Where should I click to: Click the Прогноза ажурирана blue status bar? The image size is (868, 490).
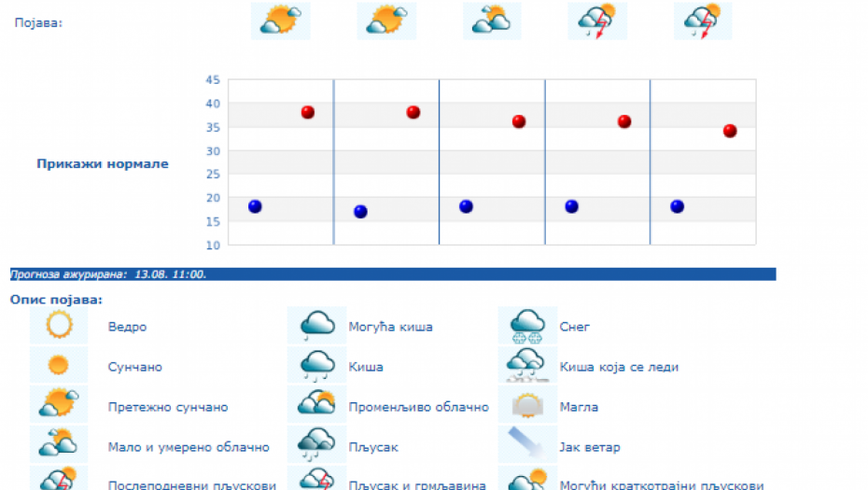pos(392,274)
